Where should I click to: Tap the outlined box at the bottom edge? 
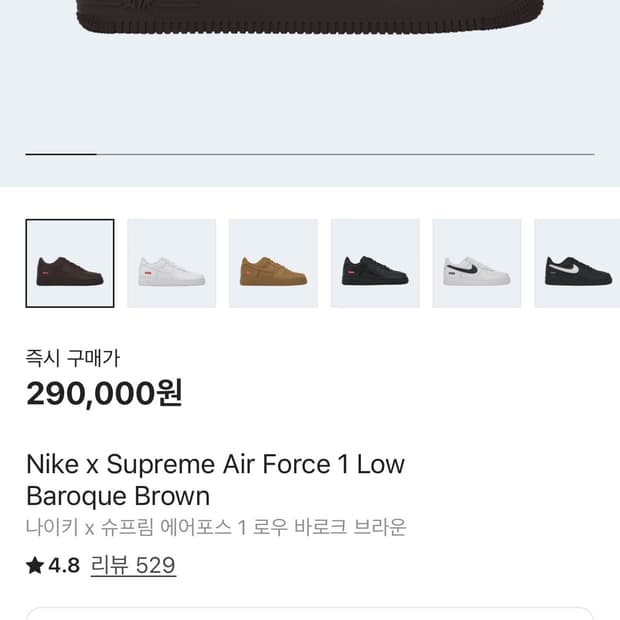(310, 613)
